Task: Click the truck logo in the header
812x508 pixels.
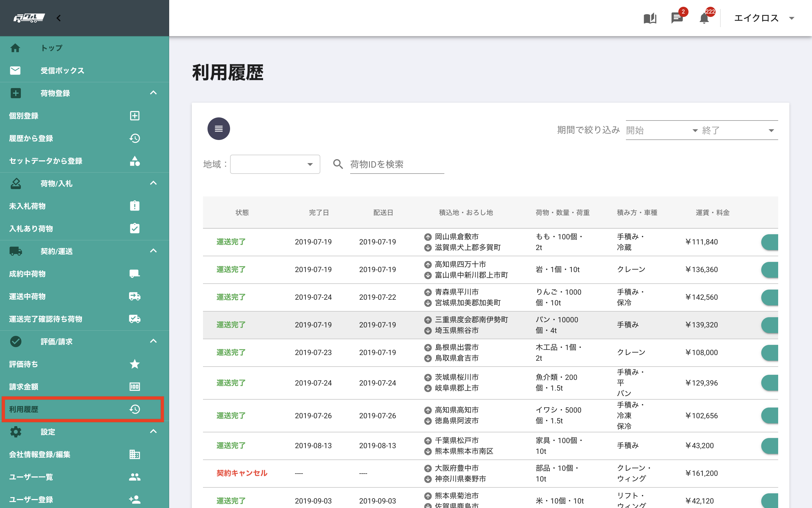Action: click(x=29, y=18)
